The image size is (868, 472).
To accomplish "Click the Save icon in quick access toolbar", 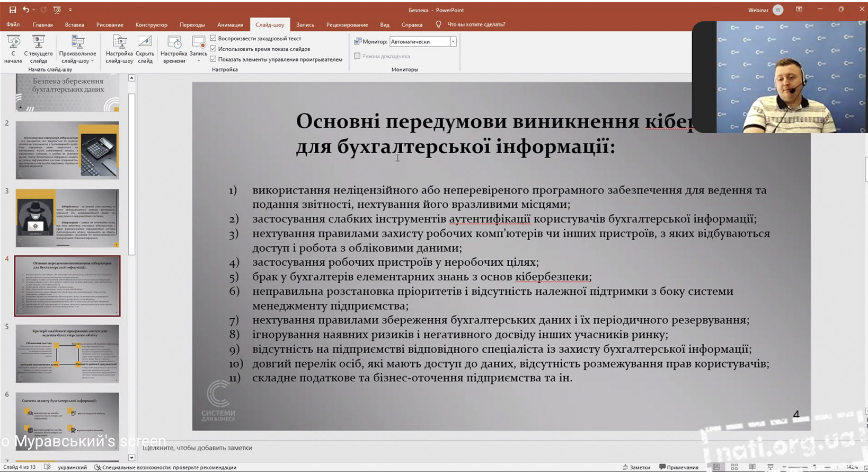I will tap(13, 10).
